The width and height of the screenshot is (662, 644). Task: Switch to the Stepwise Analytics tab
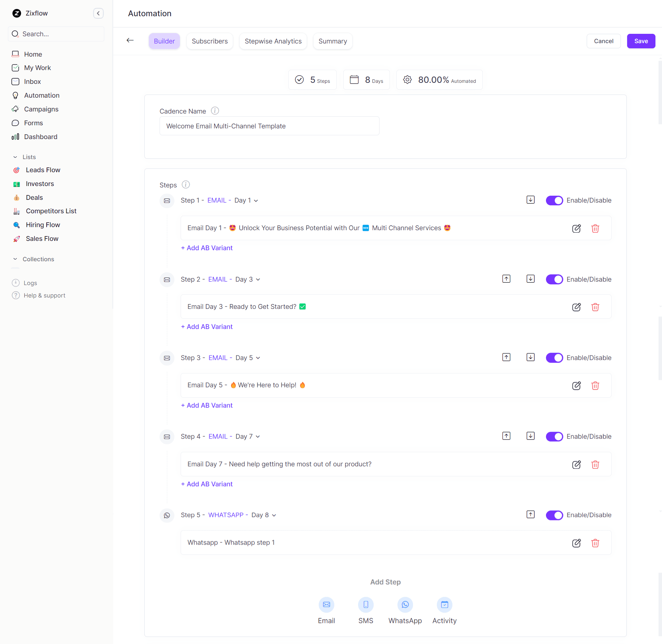273,41
